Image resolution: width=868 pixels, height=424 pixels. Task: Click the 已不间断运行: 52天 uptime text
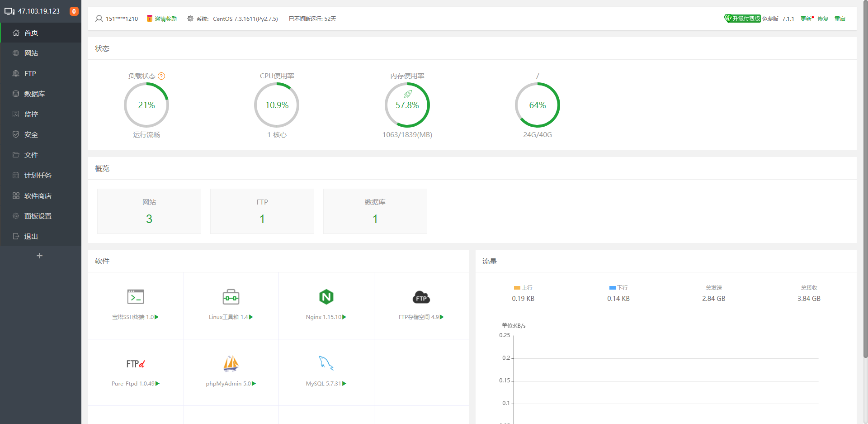[312, 19]
